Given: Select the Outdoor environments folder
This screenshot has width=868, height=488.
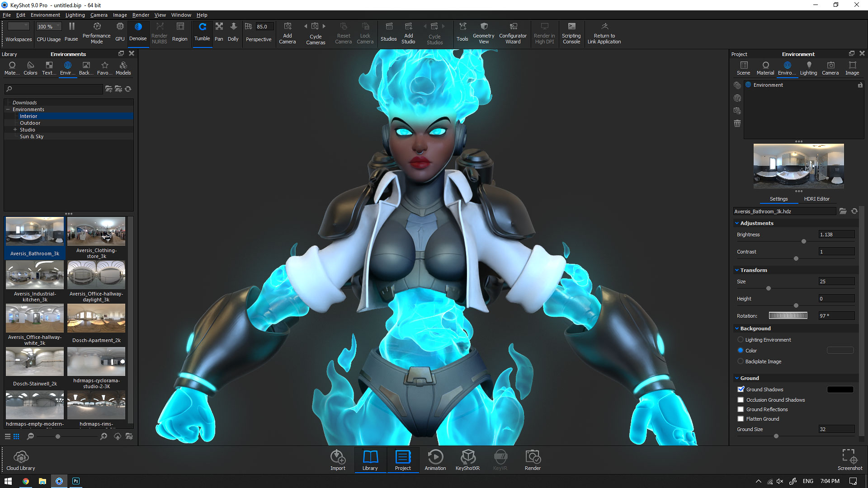Looking at the screenshot, I should tap(30, 123).
